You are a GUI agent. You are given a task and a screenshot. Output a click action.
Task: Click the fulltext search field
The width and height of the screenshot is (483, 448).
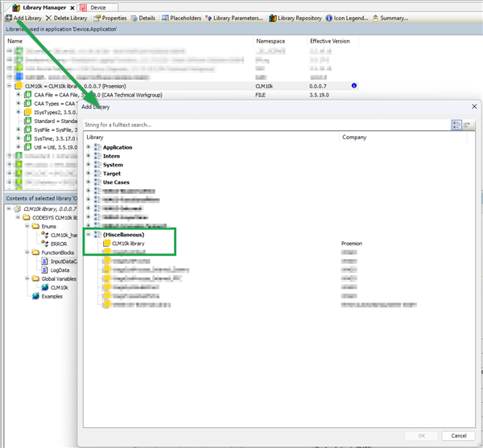click(266, 125)
